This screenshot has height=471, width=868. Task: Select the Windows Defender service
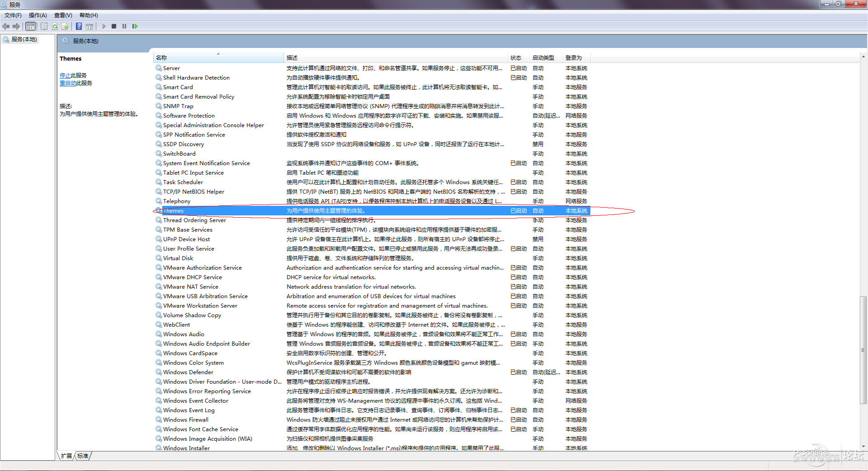(x=372, y=372)
